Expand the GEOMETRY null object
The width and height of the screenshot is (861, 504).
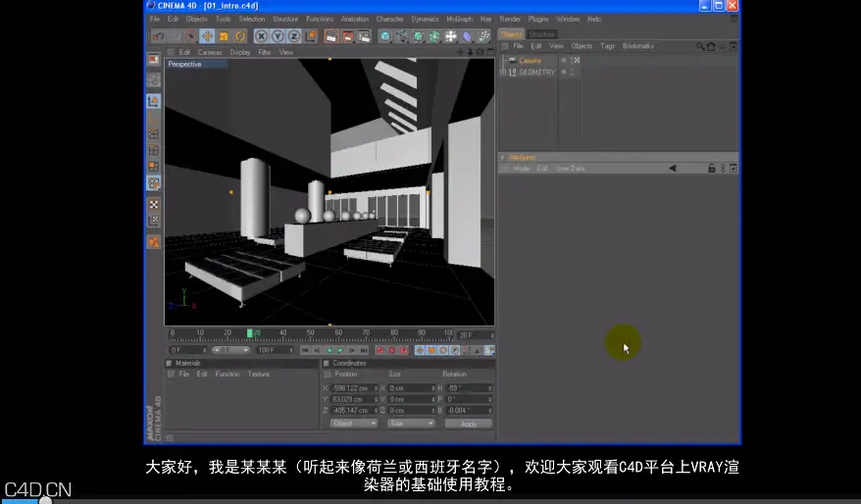click(x=502, y=72)
